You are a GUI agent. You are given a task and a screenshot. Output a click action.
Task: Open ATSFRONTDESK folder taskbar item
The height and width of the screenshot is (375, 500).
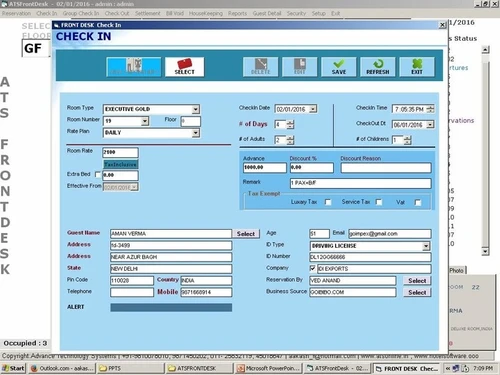point(199,368)
